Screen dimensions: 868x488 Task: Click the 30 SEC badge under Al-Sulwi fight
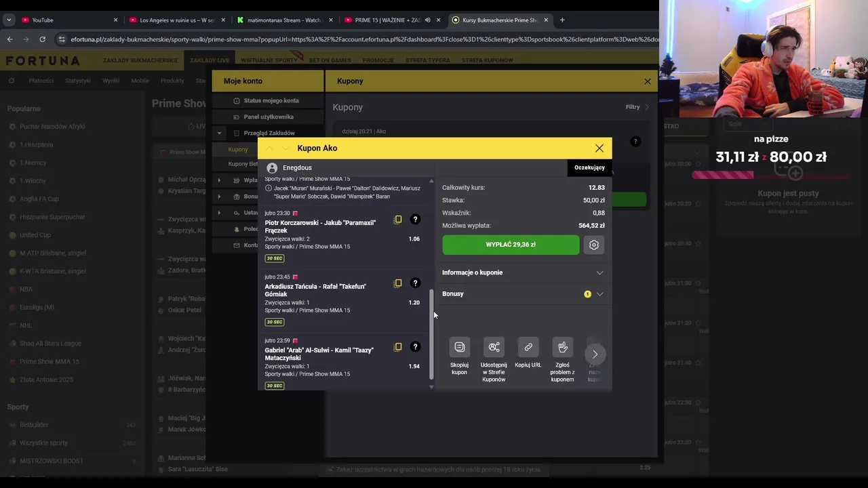point(275,386)
